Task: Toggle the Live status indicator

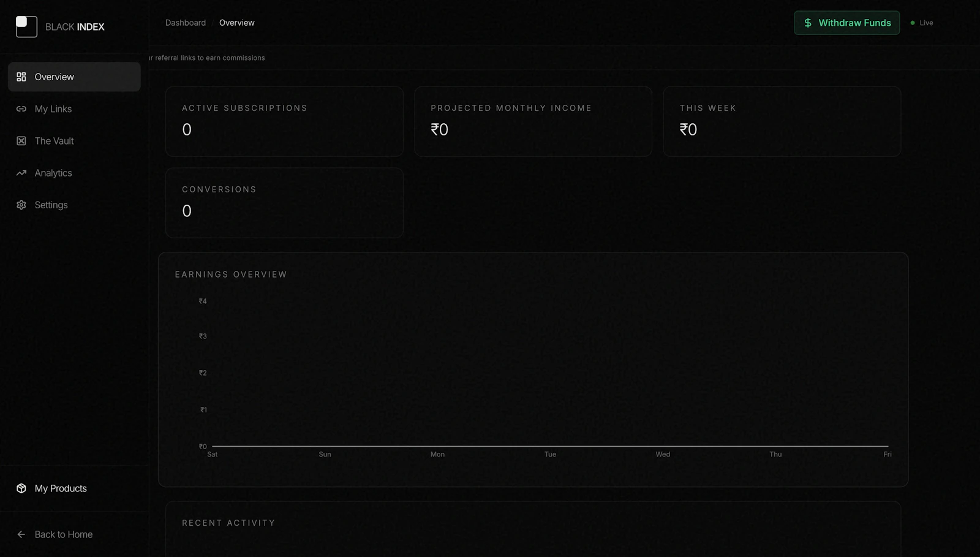Action: click(921, 23)
